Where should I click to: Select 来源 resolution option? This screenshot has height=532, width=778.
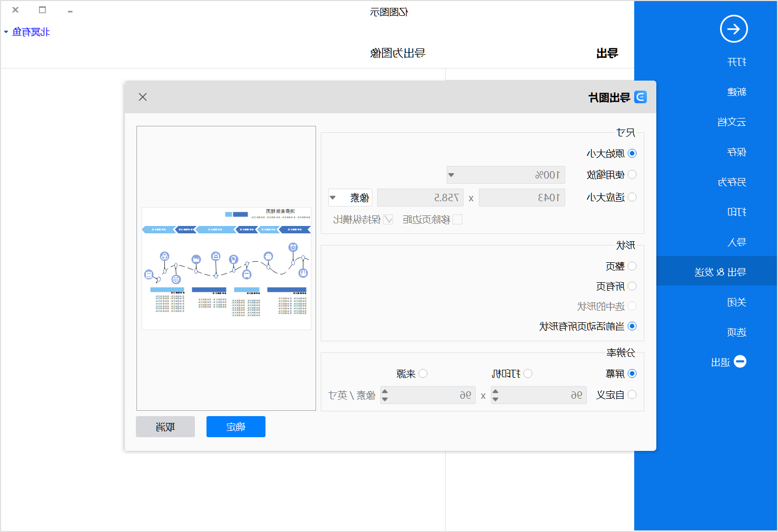423,373
